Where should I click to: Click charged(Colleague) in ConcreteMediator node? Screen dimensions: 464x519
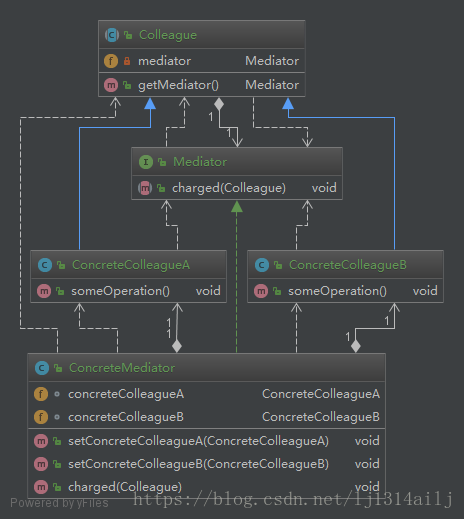(x=125, y=487)
